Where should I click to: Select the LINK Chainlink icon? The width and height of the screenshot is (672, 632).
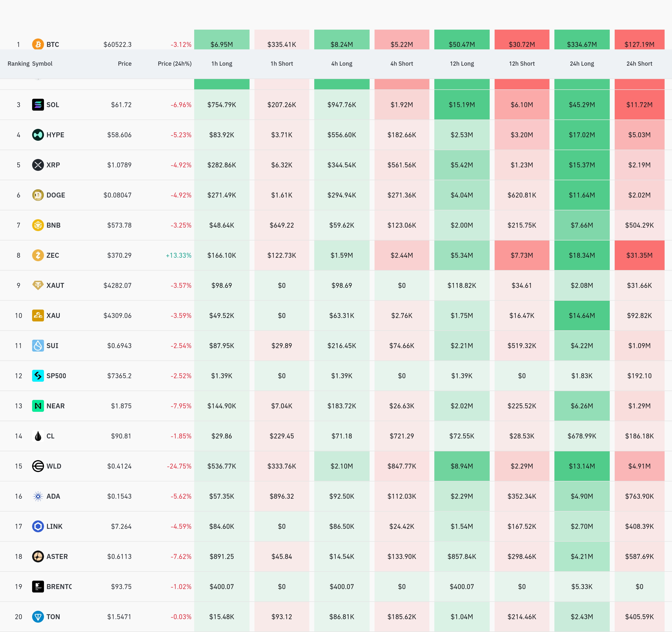[x=38, y=526]
